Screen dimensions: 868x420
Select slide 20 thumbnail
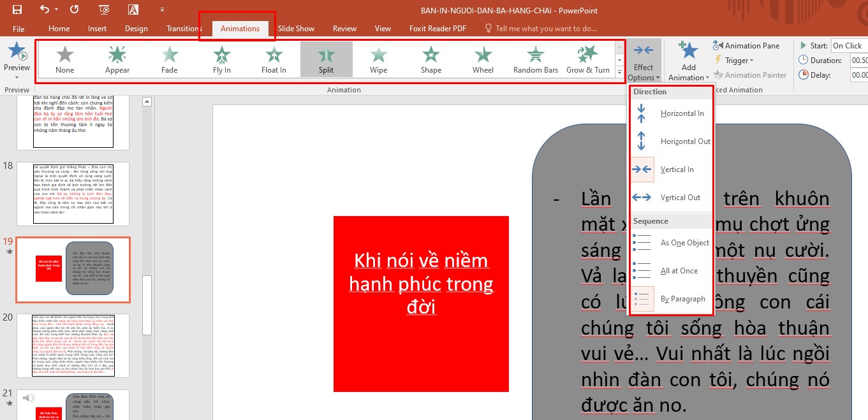[72, 346]
